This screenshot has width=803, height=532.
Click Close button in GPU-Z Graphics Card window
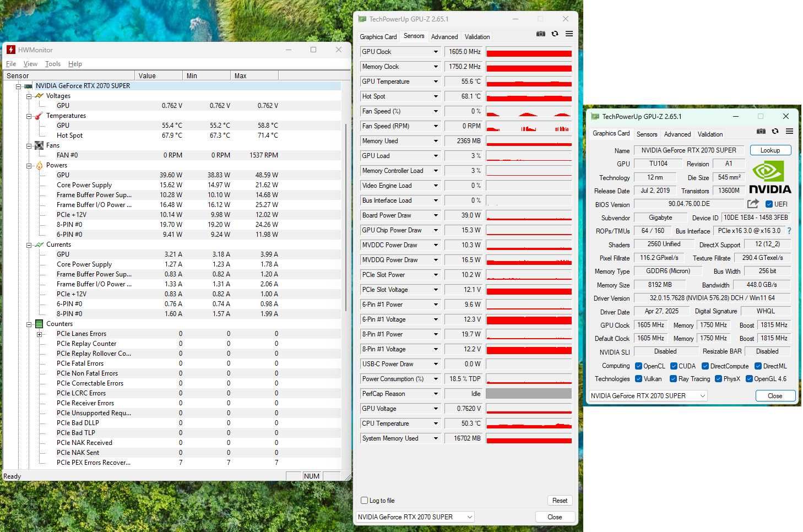[775, 396]
